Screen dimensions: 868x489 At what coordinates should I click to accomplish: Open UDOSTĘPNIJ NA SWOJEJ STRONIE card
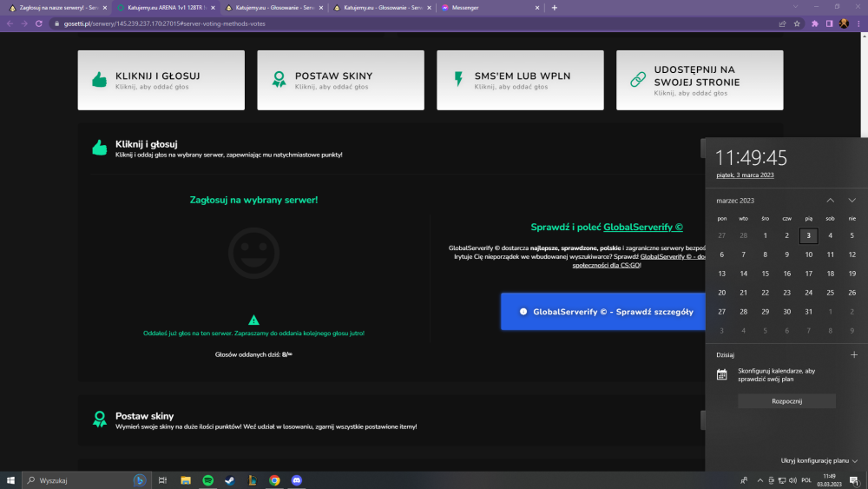point(700,80)
